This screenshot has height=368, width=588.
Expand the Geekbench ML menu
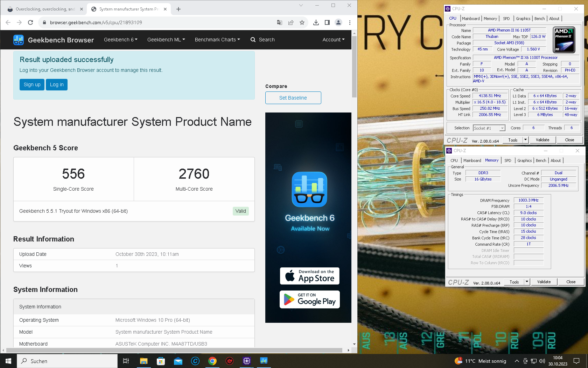pyautogui.click(x=166, y=40)
